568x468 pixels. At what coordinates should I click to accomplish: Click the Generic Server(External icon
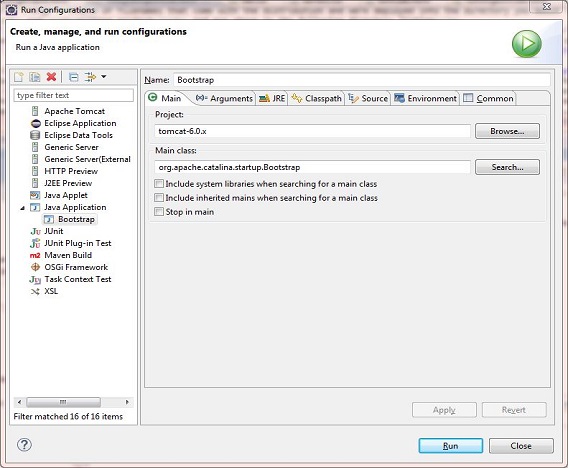click(x=35, y=159)
